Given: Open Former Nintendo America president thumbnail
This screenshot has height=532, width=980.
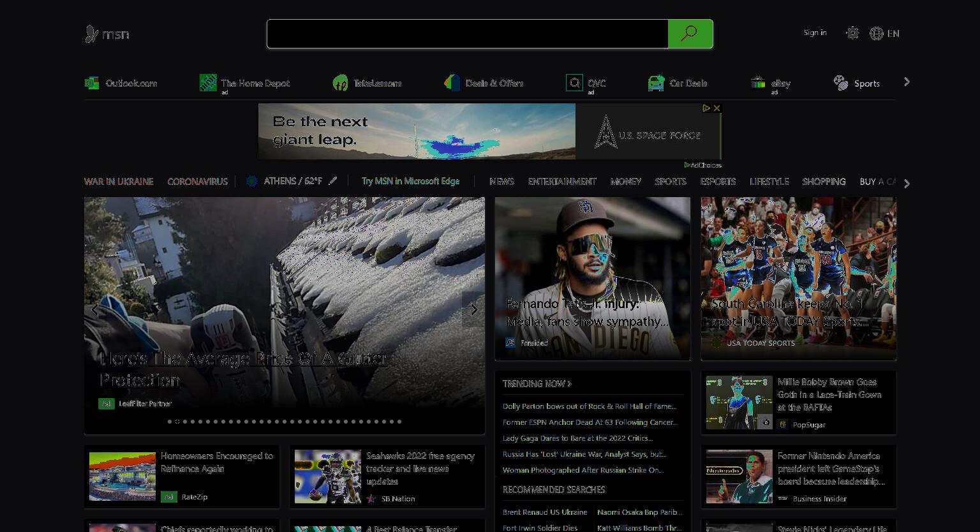Looking at the screenshot, I should (x=739, y=477).
